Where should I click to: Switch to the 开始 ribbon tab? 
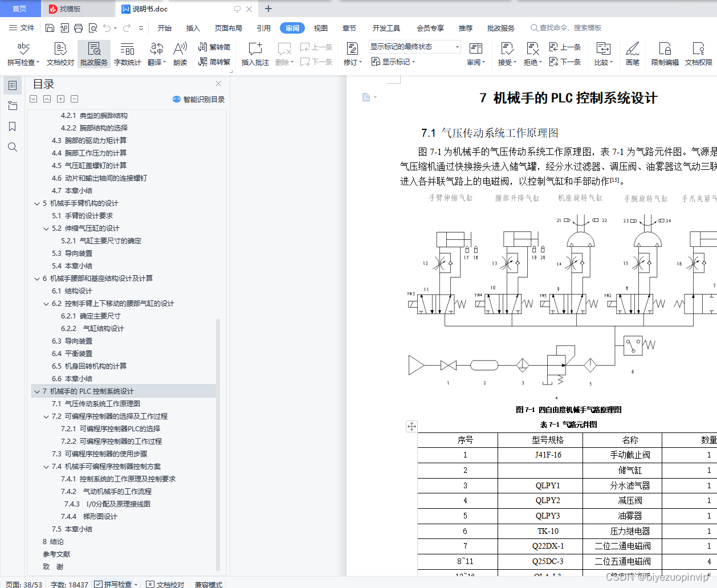165,28
